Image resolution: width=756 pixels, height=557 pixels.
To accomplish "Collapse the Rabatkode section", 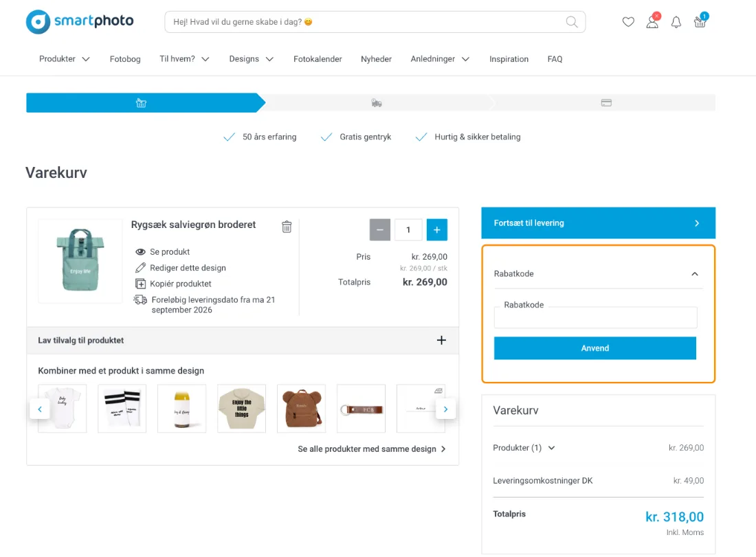I will click(x=695, y=273).
